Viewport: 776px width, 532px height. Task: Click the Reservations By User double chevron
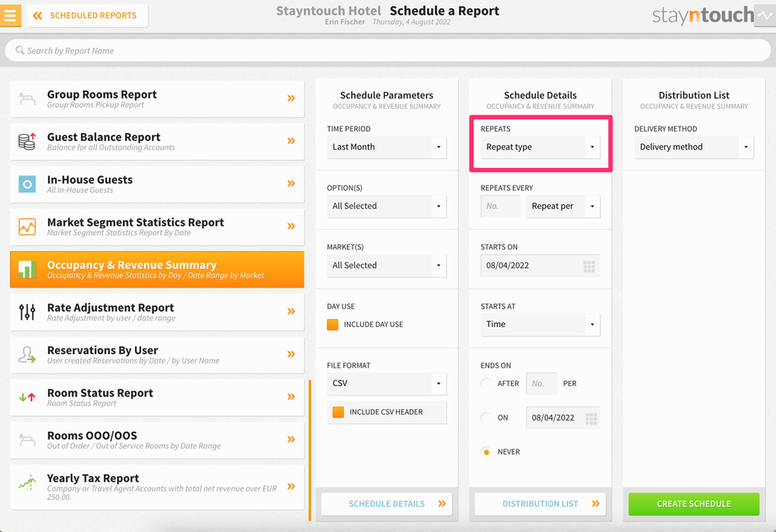(291, 354)
